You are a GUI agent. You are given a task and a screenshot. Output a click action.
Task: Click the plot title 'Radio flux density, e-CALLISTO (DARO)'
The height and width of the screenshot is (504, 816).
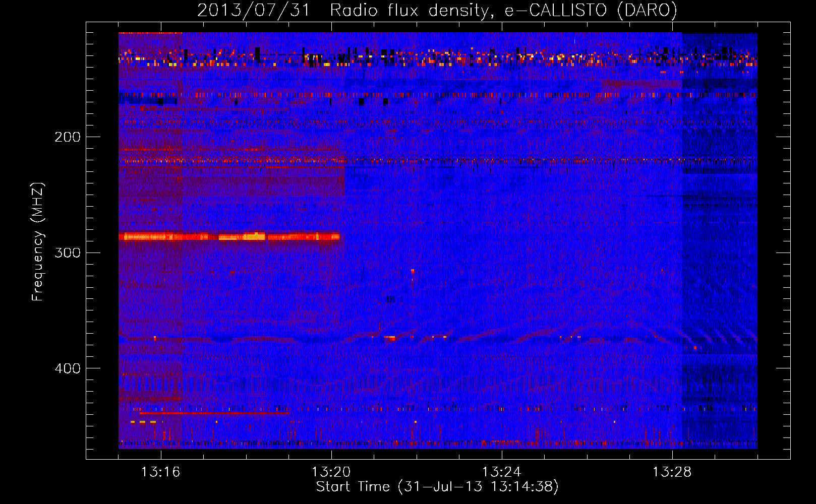tap(503, 11)
